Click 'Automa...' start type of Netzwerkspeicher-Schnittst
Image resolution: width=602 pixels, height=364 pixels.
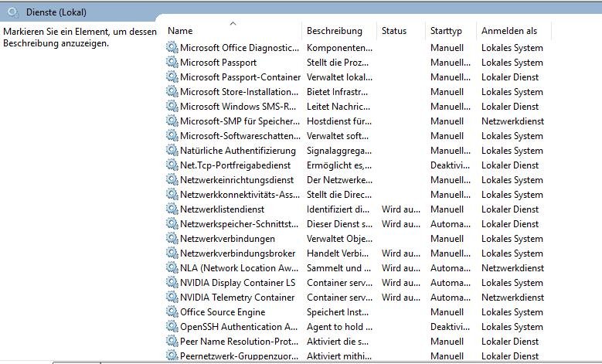[x=451, y=224]
